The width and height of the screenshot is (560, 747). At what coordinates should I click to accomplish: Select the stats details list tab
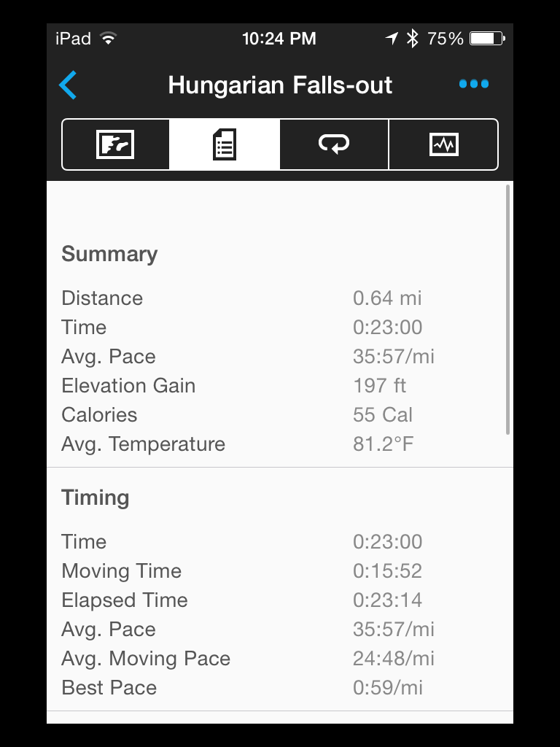coord(225,144)
